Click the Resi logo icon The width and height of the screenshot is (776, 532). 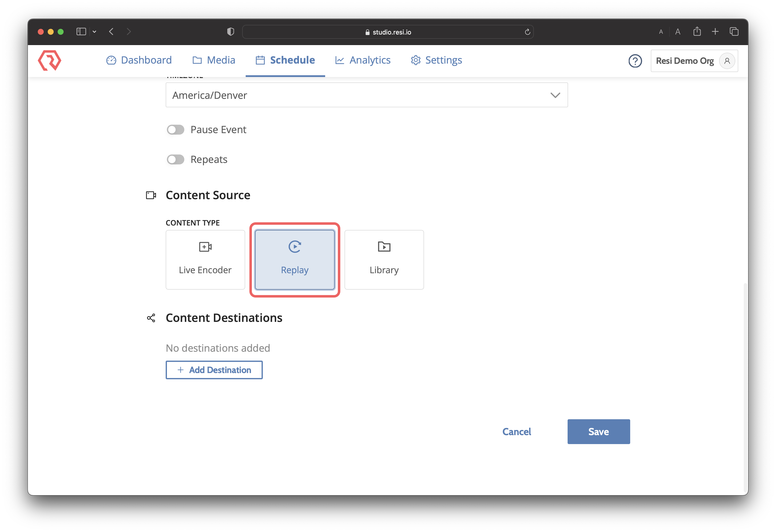click(49, 60)
